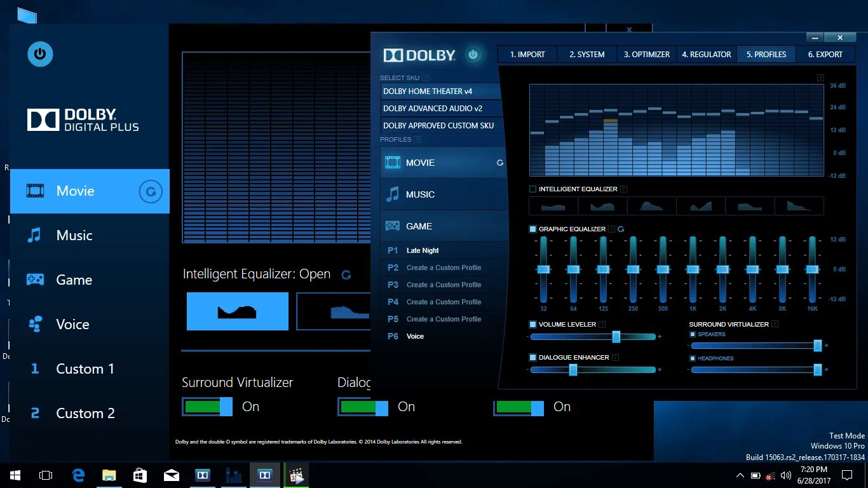Select first Intelligent Equalizer curve preset thumbnail

coord(553,206)
